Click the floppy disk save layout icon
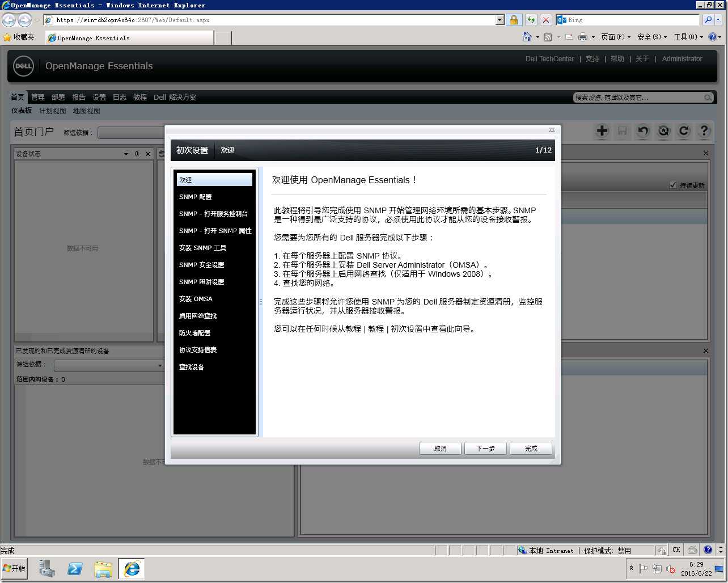This screenshot has height=583, width=728. 623,131
